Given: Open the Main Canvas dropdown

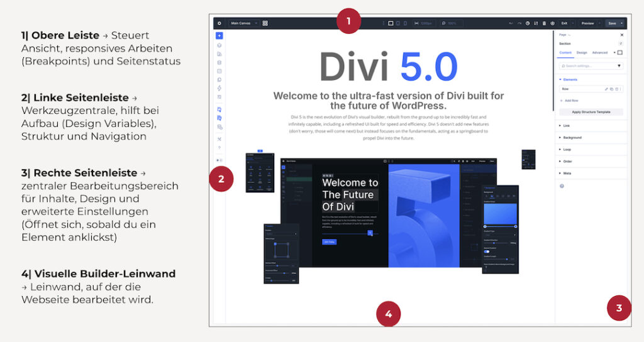Looking at the screenshot, I should (243, 23).
